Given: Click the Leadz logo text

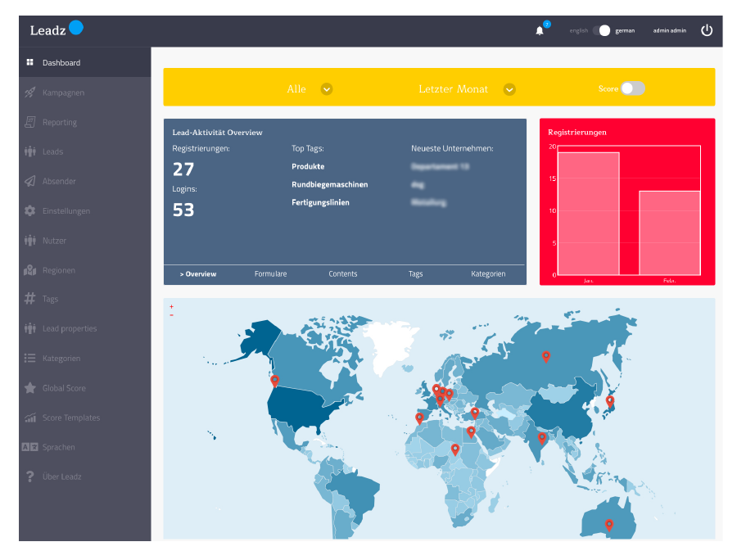Looking at the screenshot, I should pyautogui.click(x=48, y=30).
